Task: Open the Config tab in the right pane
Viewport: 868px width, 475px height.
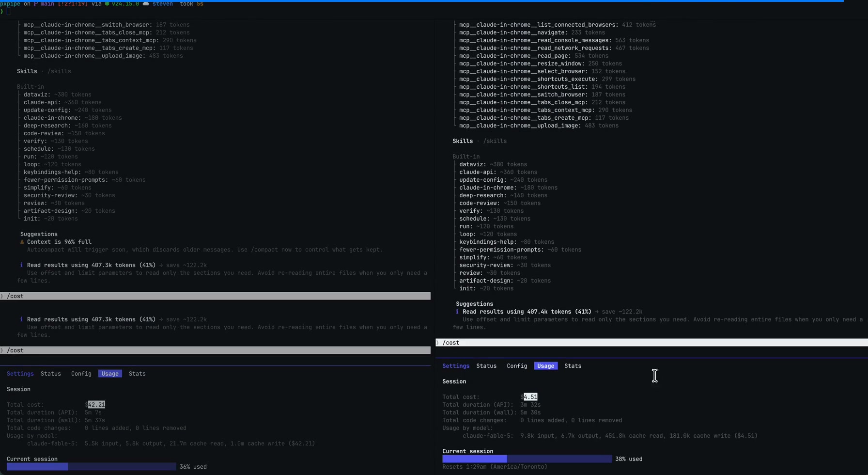Action: [x=517, y=366]
